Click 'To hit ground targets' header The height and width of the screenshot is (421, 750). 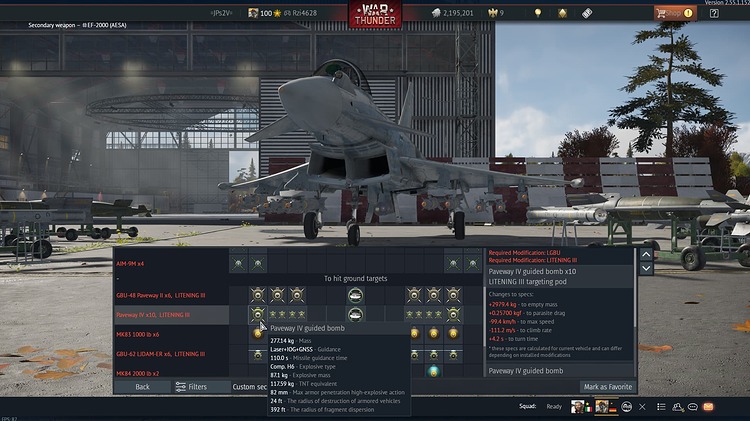pos(355,278)
